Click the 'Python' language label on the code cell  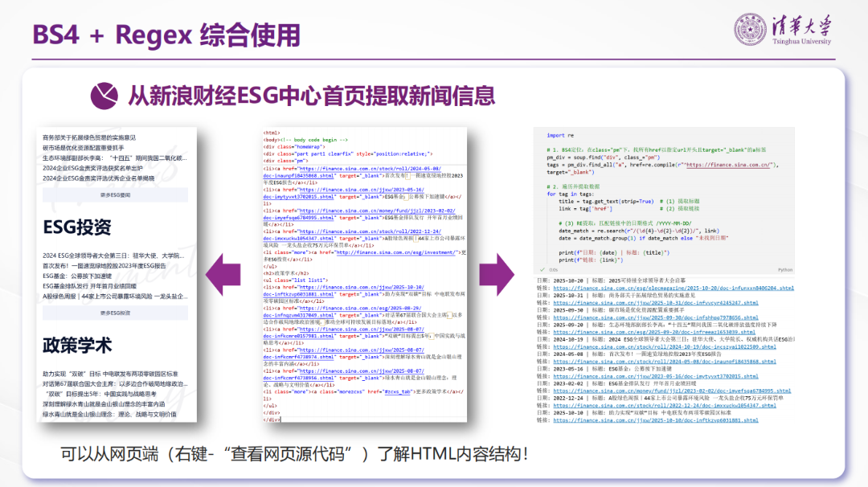[x=785, y=270]
